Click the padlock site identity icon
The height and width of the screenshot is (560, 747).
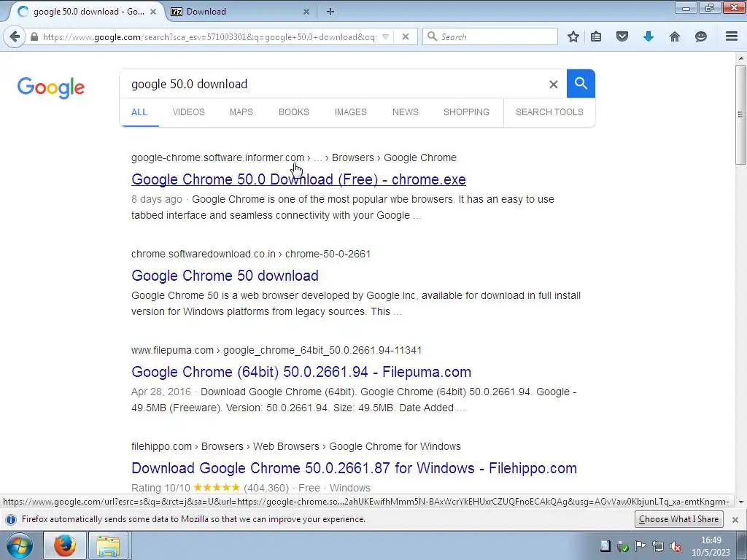point(34,36)
